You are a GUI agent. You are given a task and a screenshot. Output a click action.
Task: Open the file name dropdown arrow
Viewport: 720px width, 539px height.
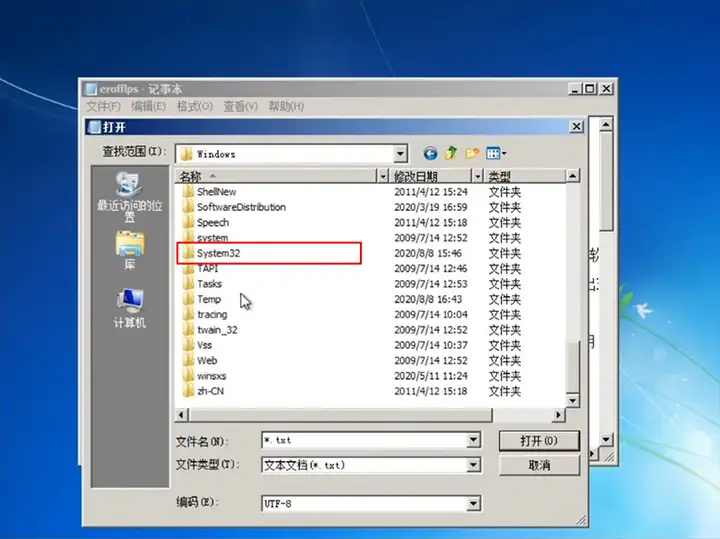tap(473, 440)
